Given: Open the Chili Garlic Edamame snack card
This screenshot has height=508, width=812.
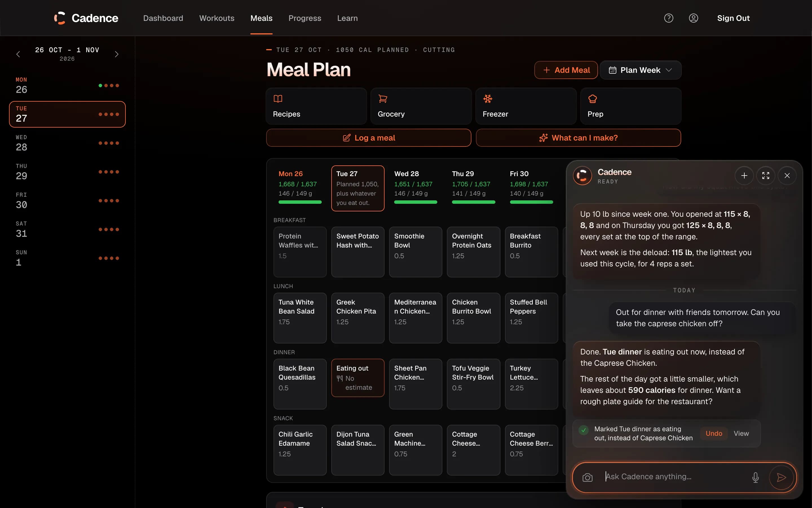Looking at the screenshot, I should [300, 450].
